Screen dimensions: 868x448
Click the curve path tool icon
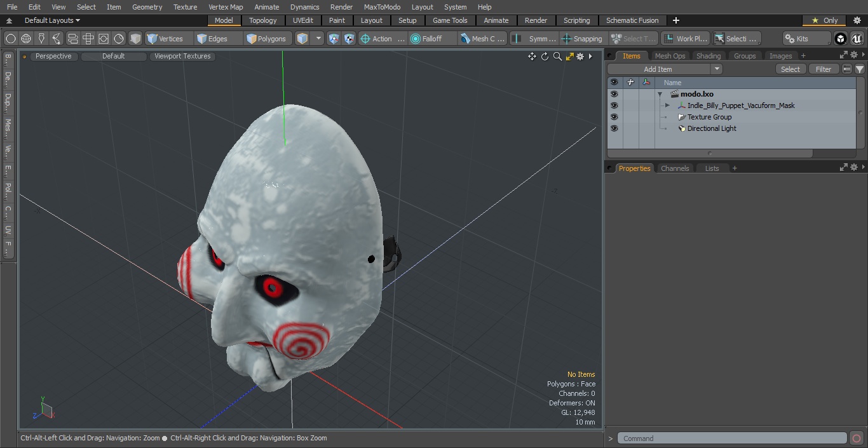57,39
